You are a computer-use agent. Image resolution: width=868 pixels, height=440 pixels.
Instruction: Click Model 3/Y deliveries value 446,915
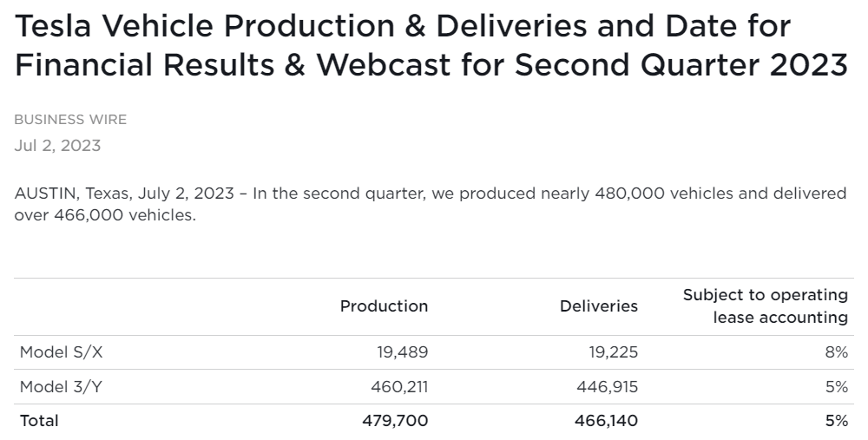(606, 387)
